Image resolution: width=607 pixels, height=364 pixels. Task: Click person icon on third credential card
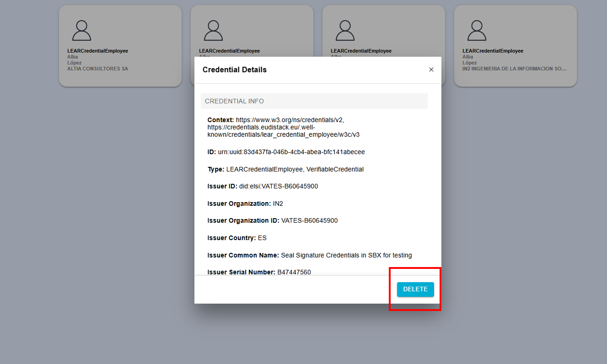345,31
